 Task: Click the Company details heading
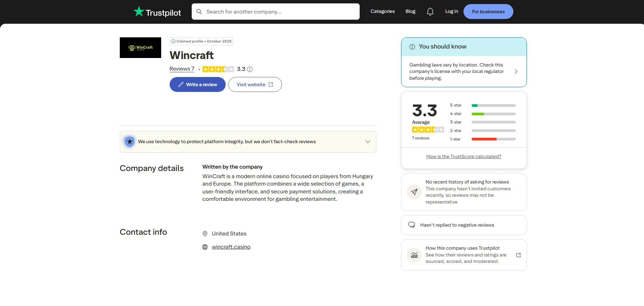[152, 168]
